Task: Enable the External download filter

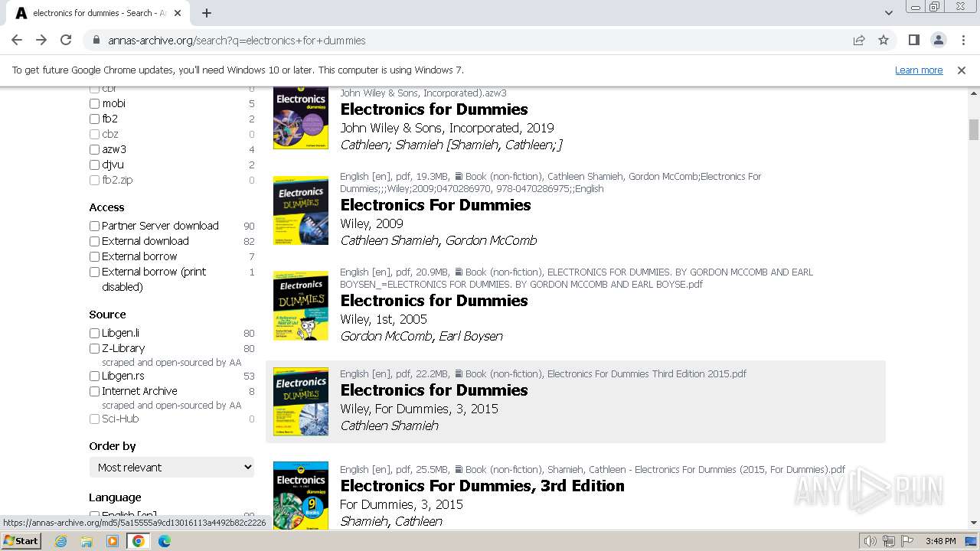Action: [94, 241]
